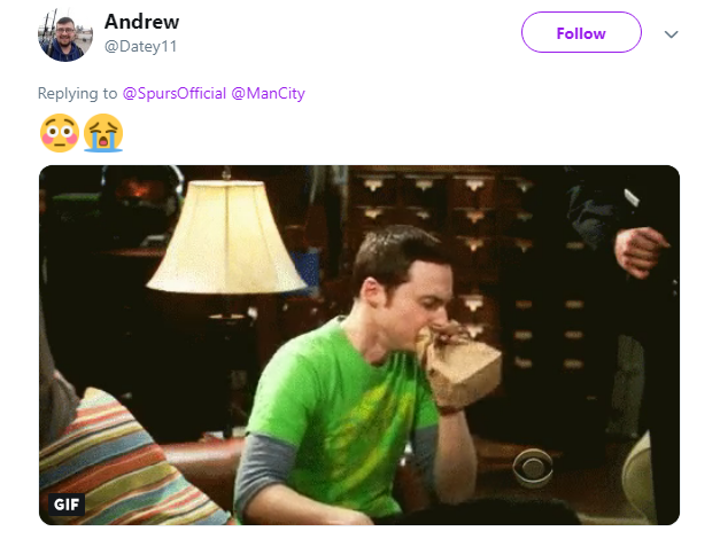Click the lampshade in the GIF

point(226,236)
